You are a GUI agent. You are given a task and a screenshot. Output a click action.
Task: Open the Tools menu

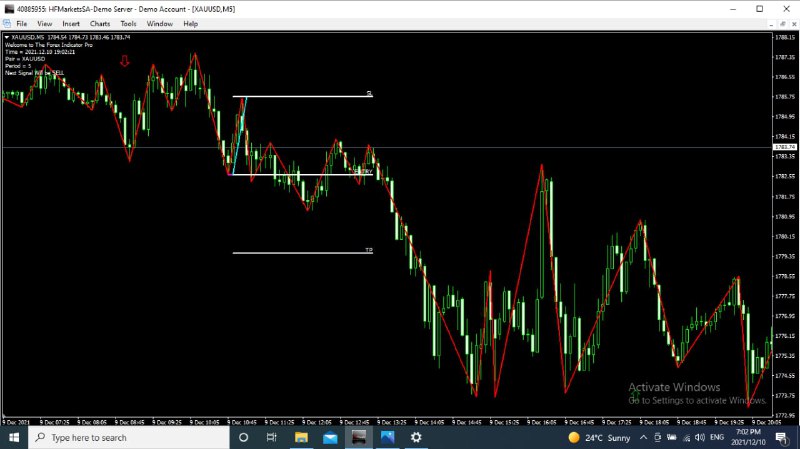(129, 24)
